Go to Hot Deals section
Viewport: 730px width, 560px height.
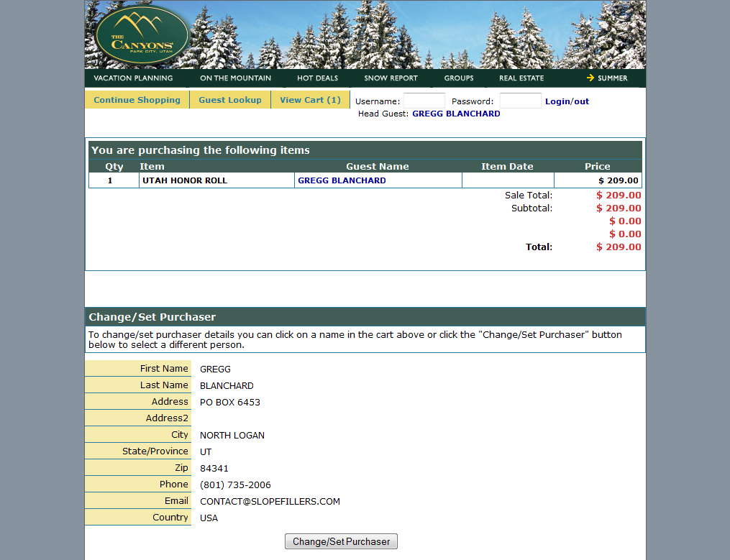point(317,78)
